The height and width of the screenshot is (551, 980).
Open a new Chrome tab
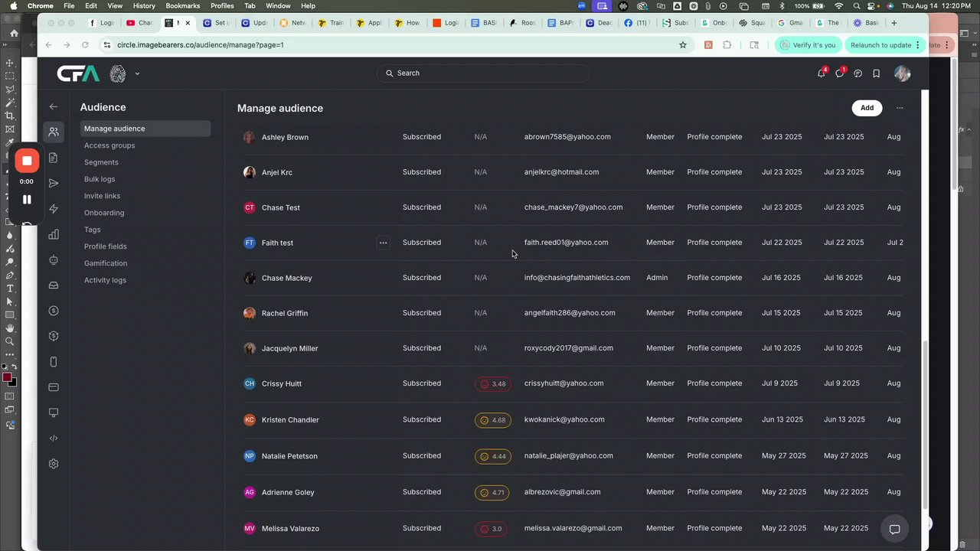tap(893, 23)
